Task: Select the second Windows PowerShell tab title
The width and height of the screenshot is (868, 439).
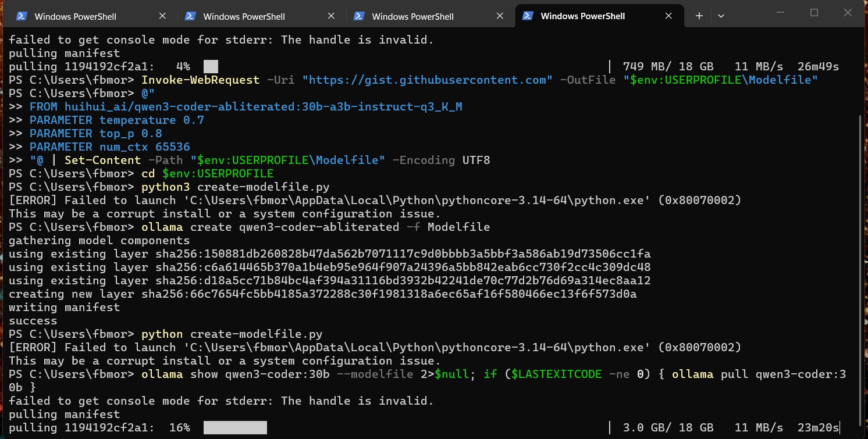Action: [x=244, y=16]
